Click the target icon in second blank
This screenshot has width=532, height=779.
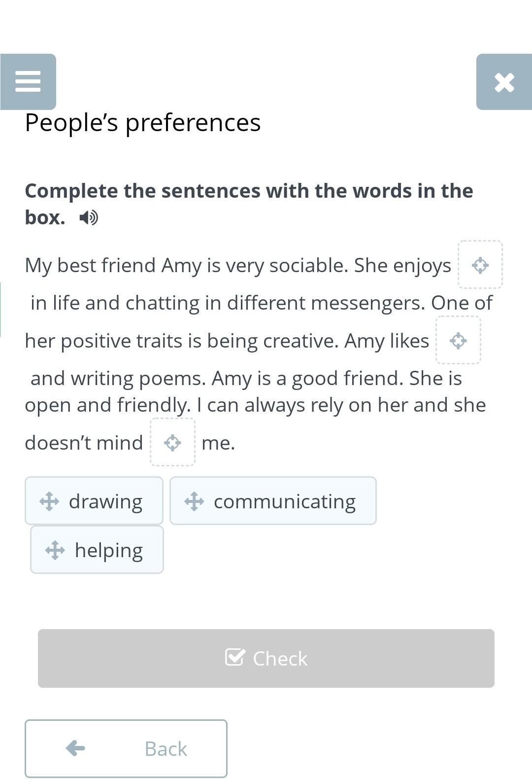pos(459,341)
